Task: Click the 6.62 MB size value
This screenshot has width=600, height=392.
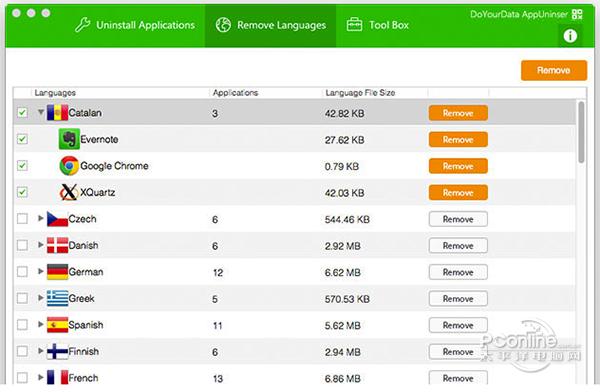Action: point(342,273)
